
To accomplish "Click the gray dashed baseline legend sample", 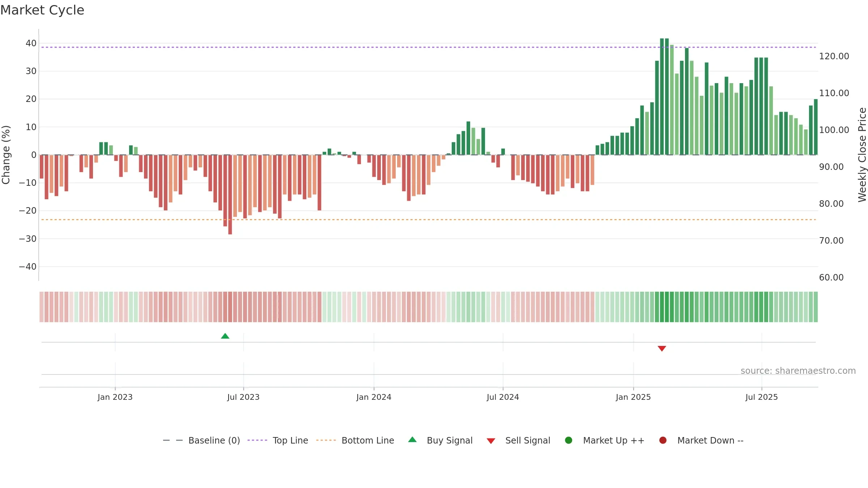I will 173,440.
